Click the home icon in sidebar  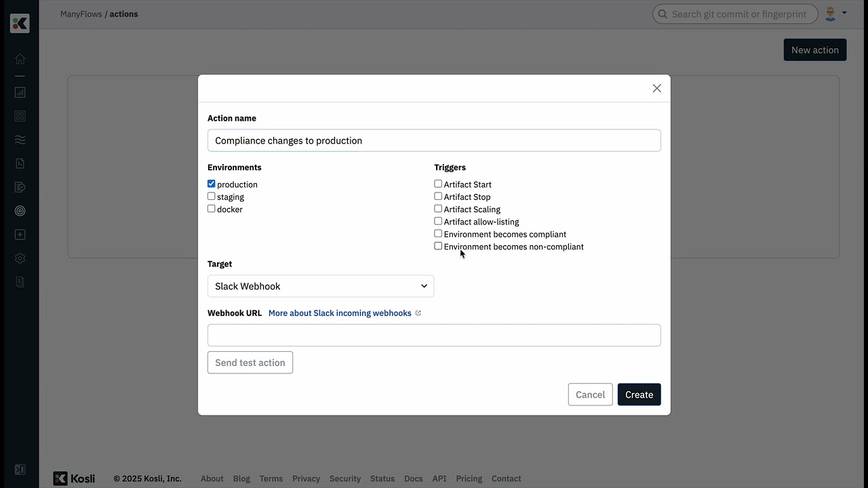tap(20, 59)
